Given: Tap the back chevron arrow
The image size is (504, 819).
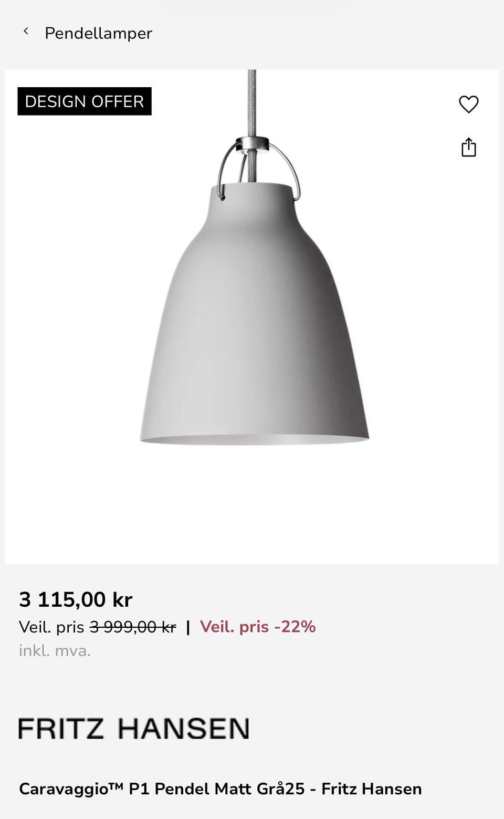Looking at the screenshot, I should (x=25, y=32).
